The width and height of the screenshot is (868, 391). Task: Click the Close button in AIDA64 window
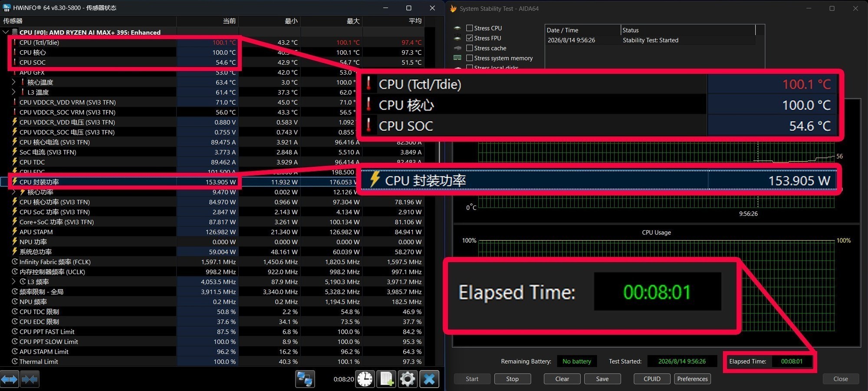point(841,379)
